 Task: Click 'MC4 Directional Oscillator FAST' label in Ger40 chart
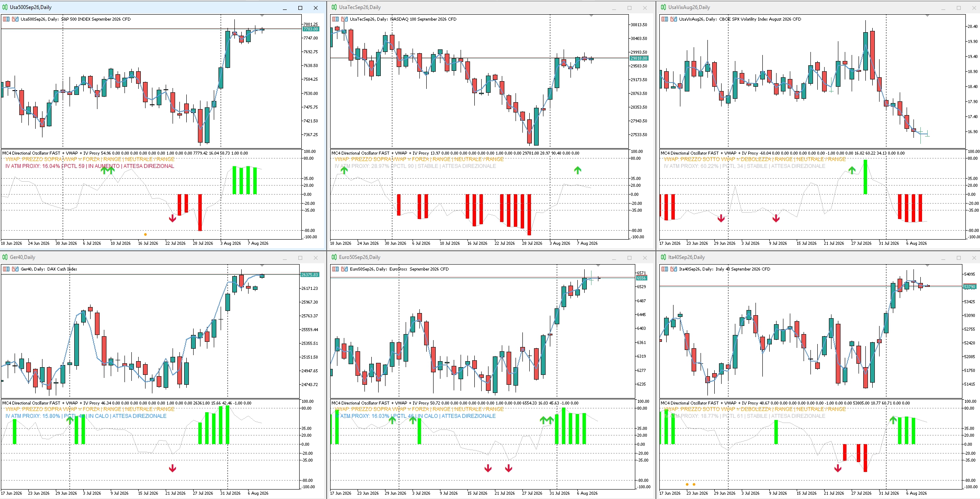pos(31,403)
